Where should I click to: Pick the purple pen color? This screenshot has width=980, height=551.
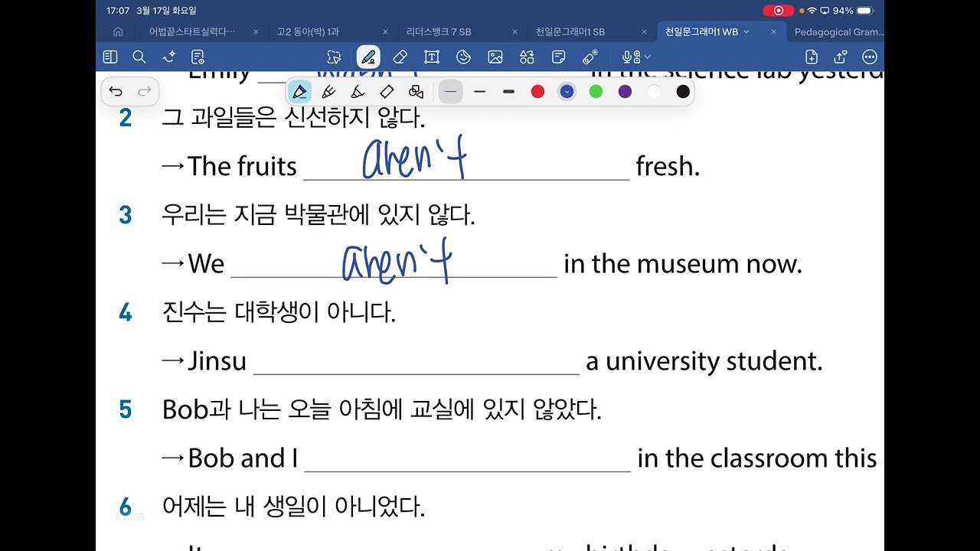tap(625, 92)
